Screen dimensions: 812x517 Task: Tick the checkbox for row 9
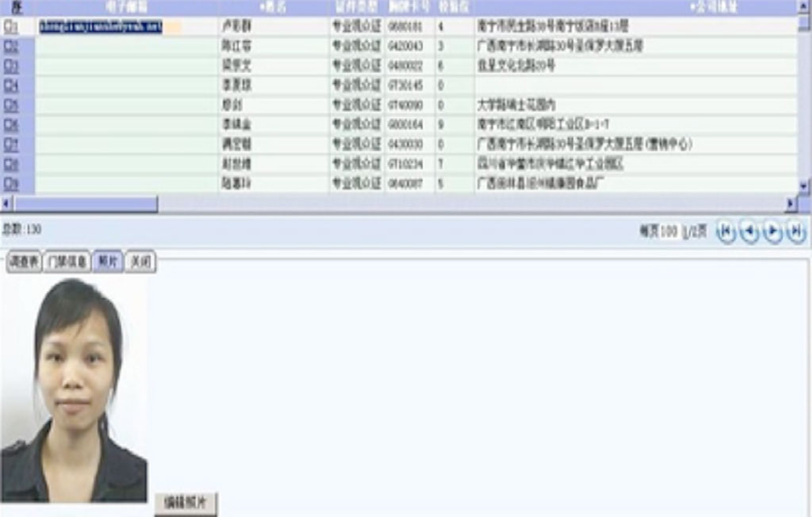pyautogui.click(x=8, y=184)
